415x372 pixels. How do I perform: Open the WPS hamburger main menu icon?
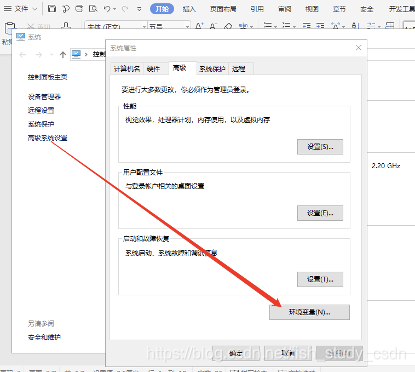tap(7, 9)
